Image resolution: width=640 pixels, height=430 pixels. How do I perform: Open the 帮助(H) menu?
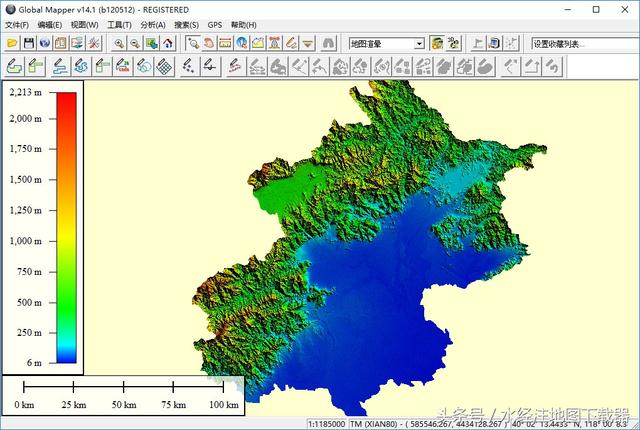tap(244, 25)
